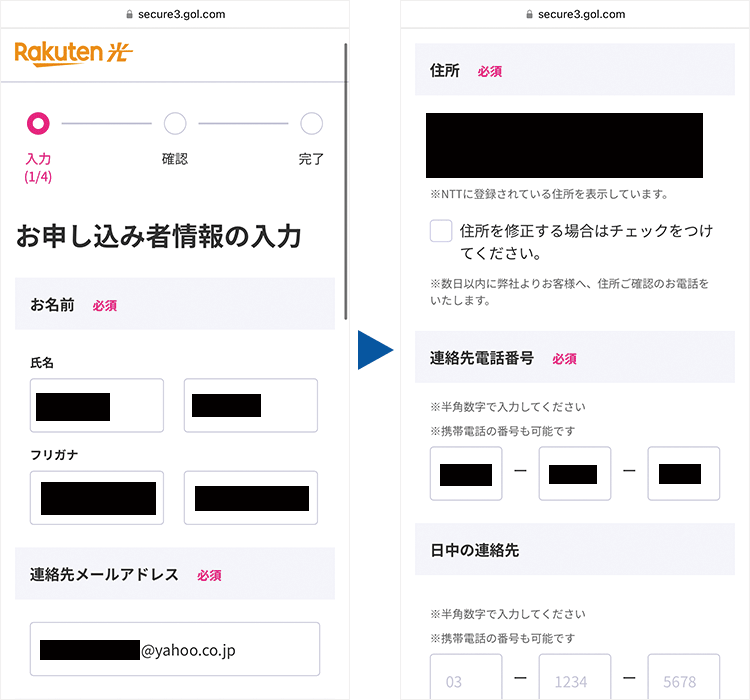Focus the 1234 placeholder phone field
750x700 pixels.
[574, 677]
